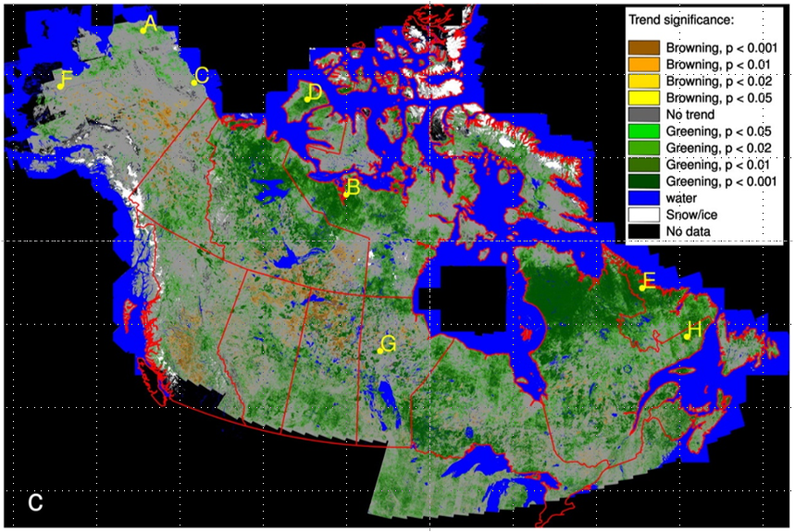This screenshot has width=795, height=532.
Task: Select the white Snow/ice legend swatch
Action: point(644,214)
